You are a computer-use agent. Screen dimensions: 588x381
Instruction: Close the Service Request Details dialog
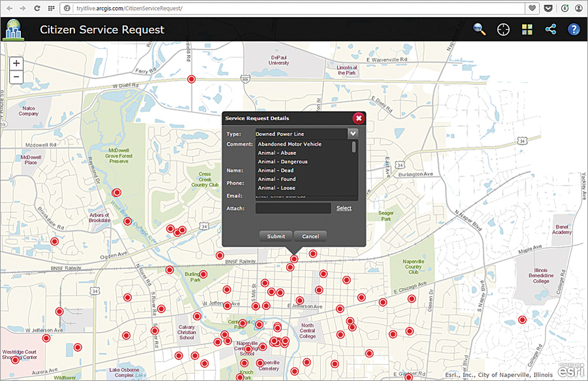pyautogui.click(x=358, y=118)
